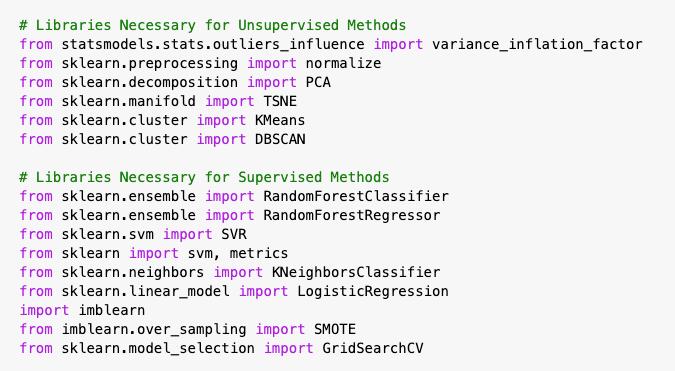
Task: Click PCA in the decomposition import
Action: point(318,82)
